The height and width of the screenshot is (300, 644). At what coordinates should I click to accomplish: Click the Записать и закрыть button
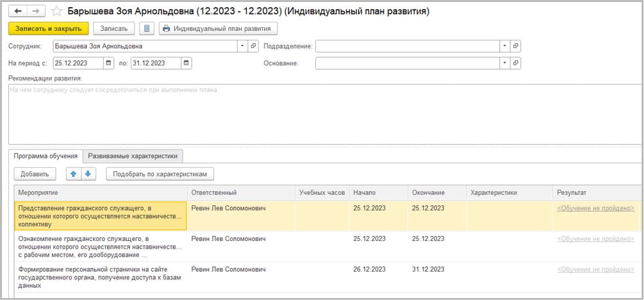[x=48, y=28]
